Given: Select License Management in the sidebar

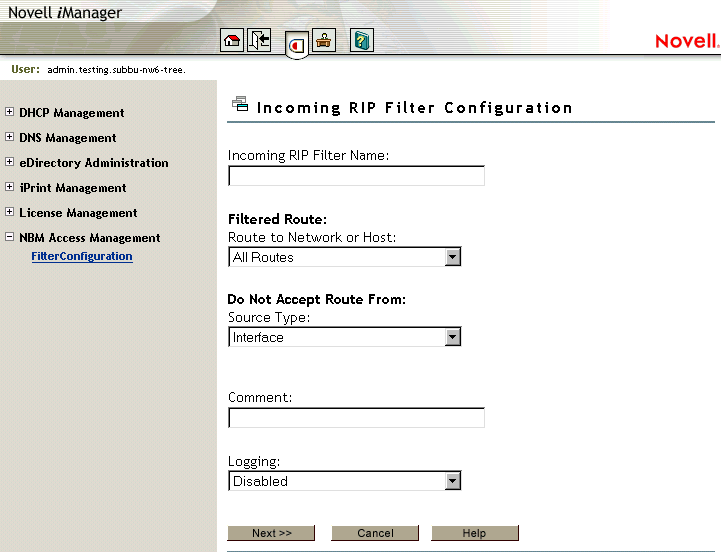Looking at the screenshot, I should tap(78, 213).
